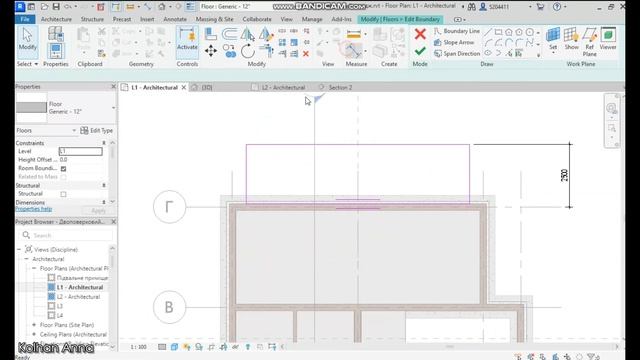Select the Circle draw tool
The width and height of the screenshot is (640, 360).
tap(529, 32)
